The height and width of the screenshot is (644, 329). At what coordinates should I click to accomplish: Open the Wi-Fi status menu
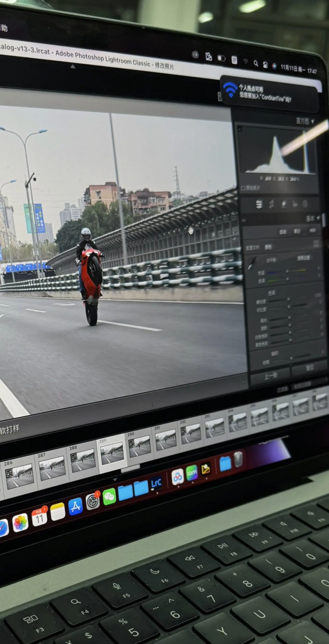pos(246,61)
